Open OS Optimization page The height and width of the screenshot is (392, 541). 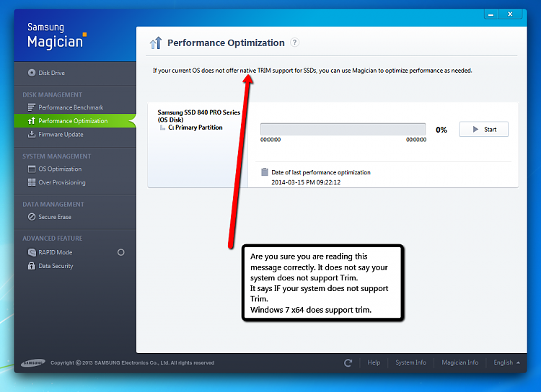click(60, 169)
